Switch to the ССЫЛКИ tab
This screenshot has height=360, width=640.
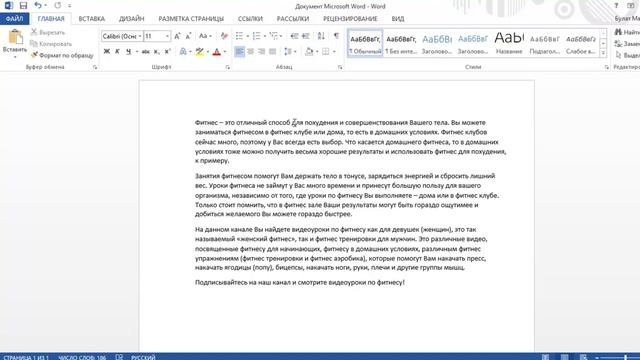point(250,19)
